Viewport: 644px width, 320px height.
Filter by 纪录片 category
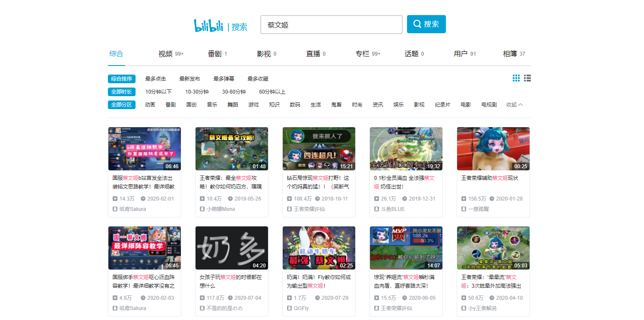tap(442, 105)
